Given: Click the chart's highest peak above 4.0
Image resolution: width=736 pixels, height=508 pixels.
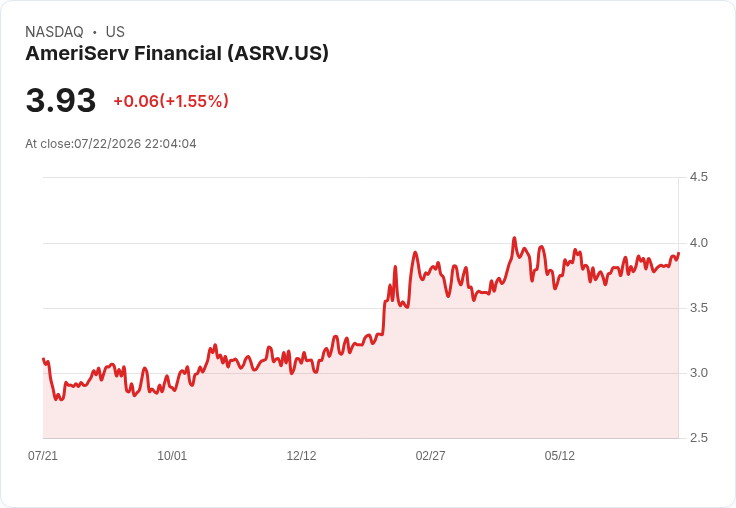Looking at the screenshot, I should pyautogui.click(x=514, y=238).
